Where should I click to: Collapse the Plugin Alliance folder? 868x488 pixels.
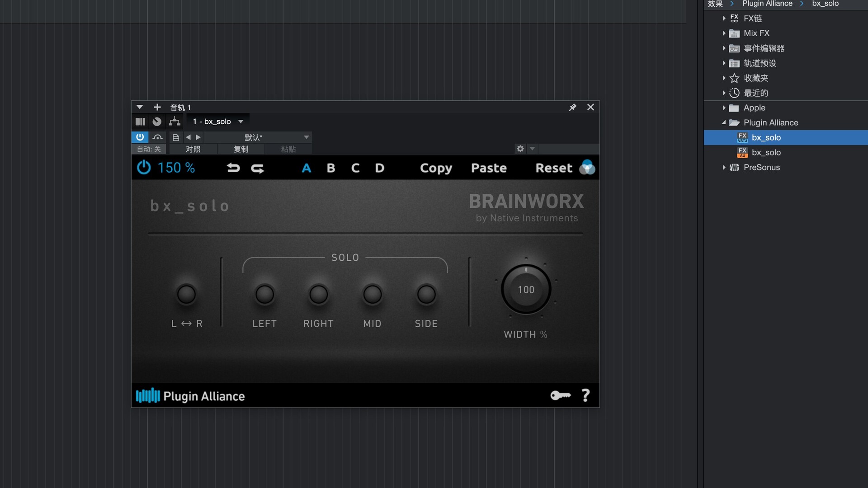pos(724,122)
